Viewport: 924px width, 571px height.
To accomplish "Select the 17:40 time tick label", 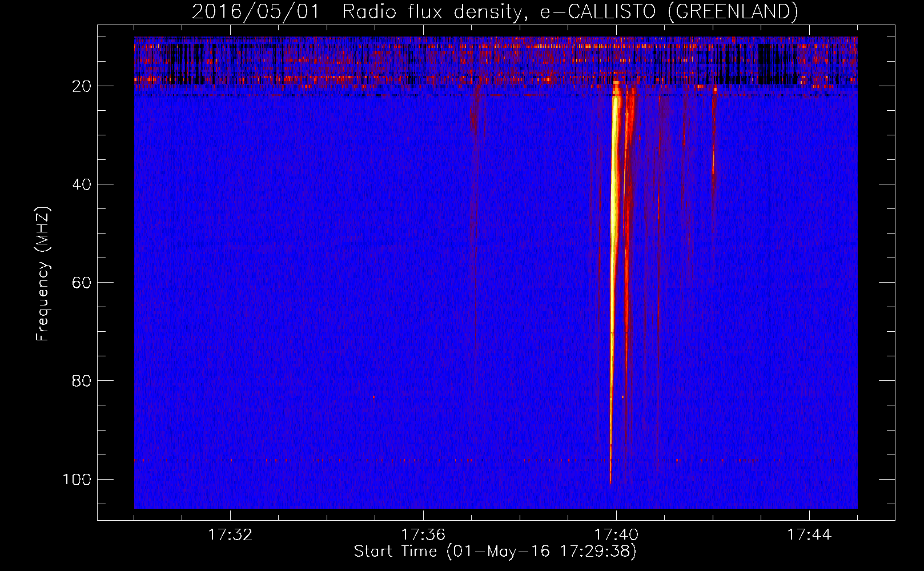I will (x=616, y=535).
